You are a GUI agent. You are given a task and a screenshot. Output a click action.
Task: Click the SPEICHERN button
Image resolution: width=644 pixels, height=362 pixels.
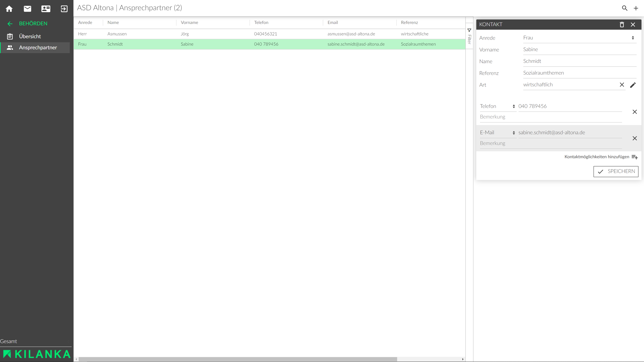pyautogui.click(x=616, y=171)
